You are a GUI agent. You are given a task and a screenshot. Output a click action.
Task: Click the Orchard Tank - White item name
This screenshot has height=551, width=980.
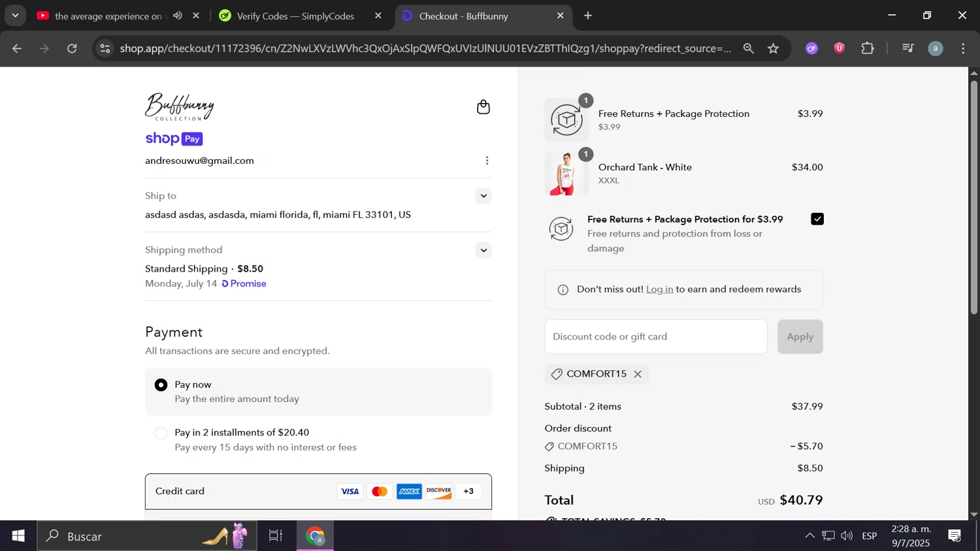[645, 167]
